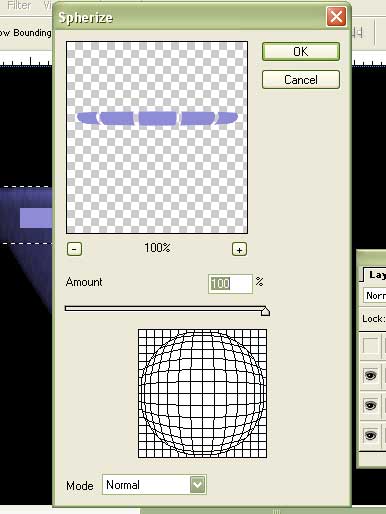Open the Normal blend mode dropdown in Layers
The image size is (386, 514).
click(x=374, y=296)
